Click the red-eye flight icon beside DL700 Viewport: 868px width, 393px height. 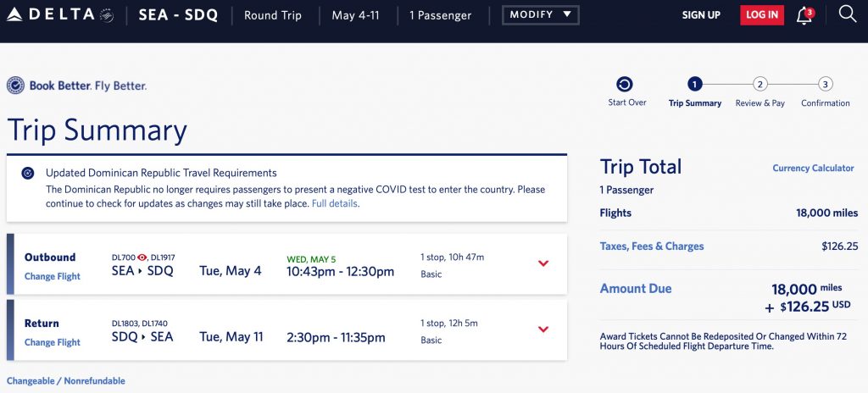tap(142, 257)
